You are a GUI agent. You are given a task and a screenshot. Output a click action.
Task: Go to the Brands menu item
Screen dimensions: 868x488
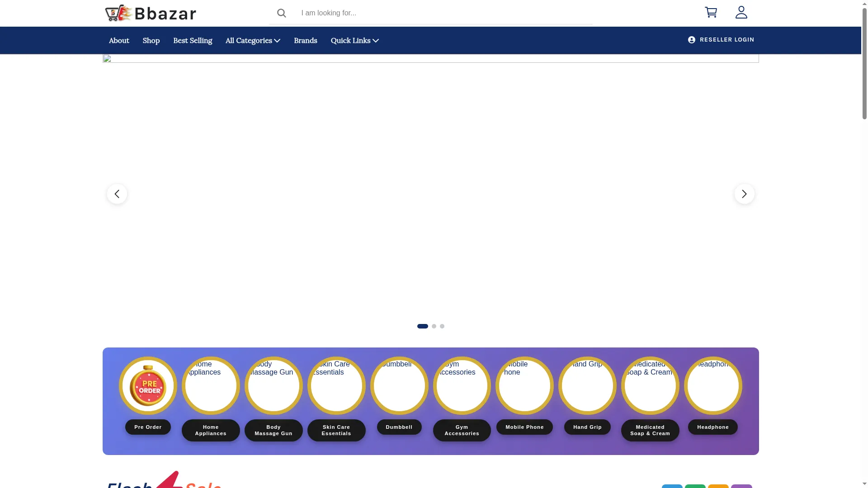click(306, 41)
